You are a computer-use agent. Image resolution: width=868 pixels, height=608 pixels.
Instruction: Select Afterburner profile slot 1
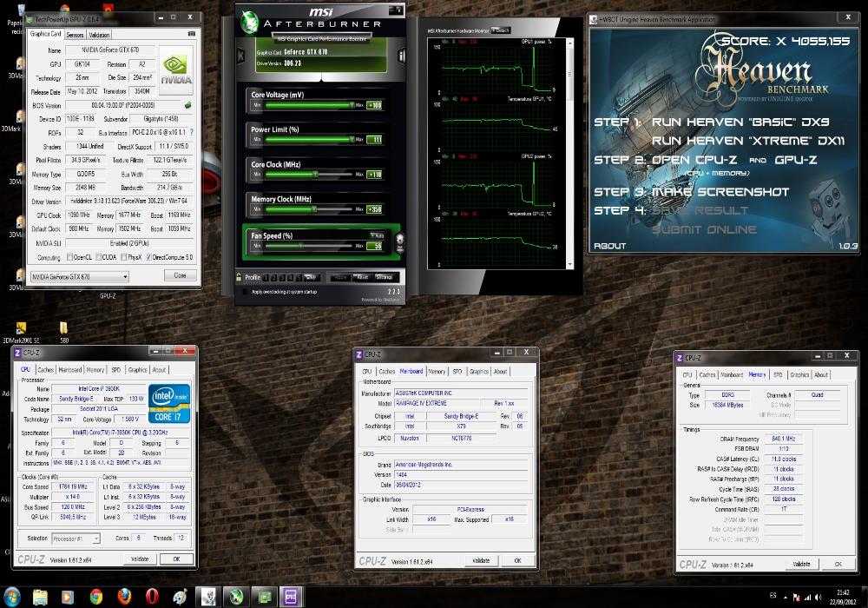[x=266, y=277]
